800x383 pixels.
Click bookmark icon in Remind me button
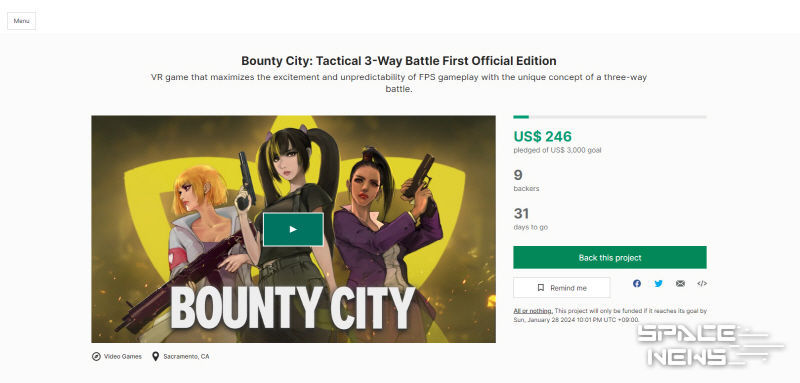(541, 288)
